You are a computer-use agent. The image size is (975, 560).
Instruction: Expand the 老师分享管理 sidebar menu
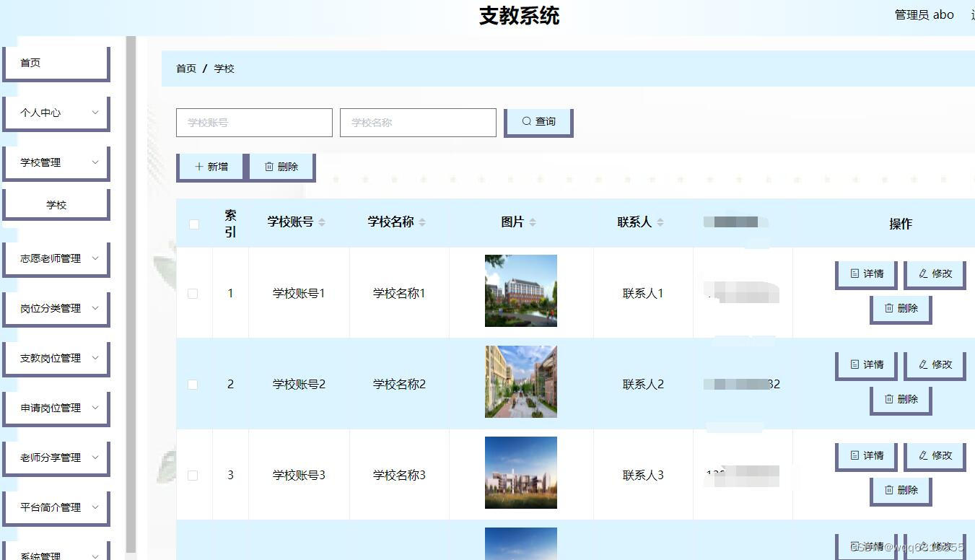click(x=56, y=458)
